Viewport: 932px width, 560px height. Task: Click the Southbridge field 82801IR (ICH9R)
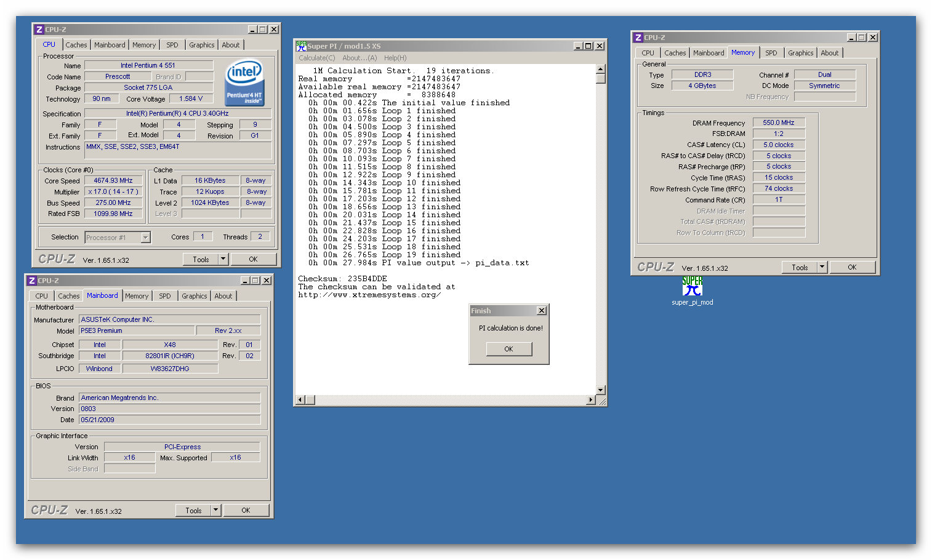coord(170,356)
